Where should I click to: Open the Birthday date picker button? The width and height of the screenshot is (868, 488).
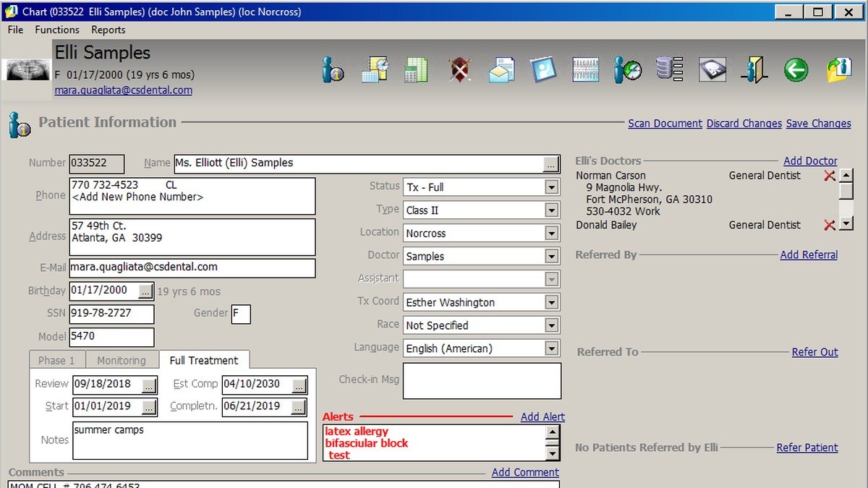(145, 291)
